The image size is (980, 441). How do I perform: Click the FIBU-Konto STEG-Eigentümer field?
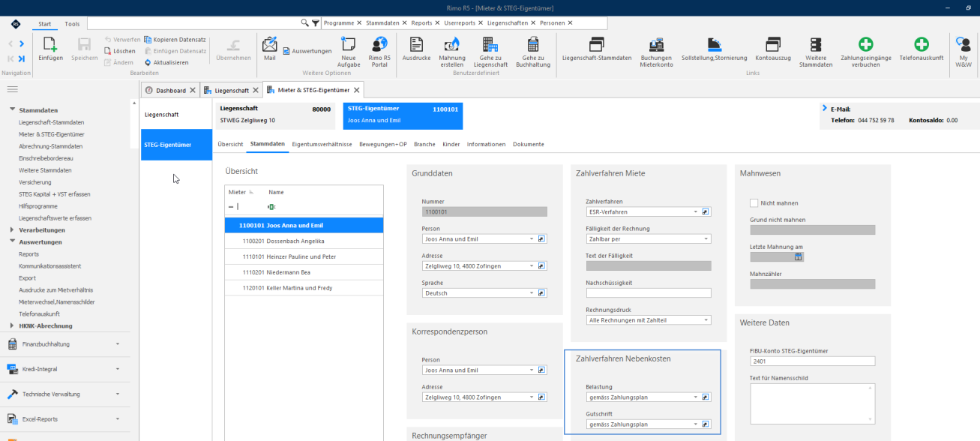pyautogui.click(x=813, y=361)
